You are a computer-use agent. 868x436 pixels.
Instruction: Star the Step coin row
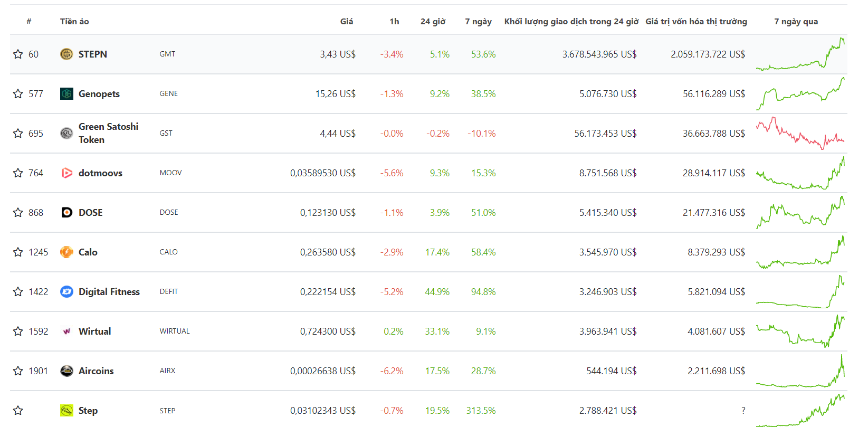[x=18, y=410]
